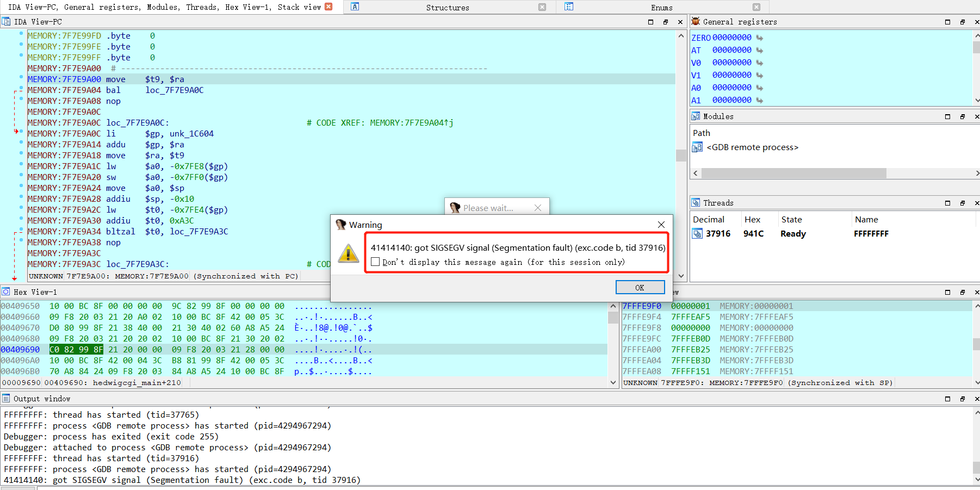Click the "loc_7F7E9A3C" operand on bltzal line
This screenshot has width=980, height=490.
tap(199, 232)
